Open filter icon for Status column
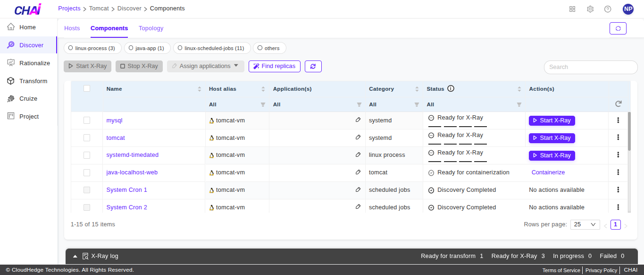This screenshot has width=644, height=275. tap(519, 104)
